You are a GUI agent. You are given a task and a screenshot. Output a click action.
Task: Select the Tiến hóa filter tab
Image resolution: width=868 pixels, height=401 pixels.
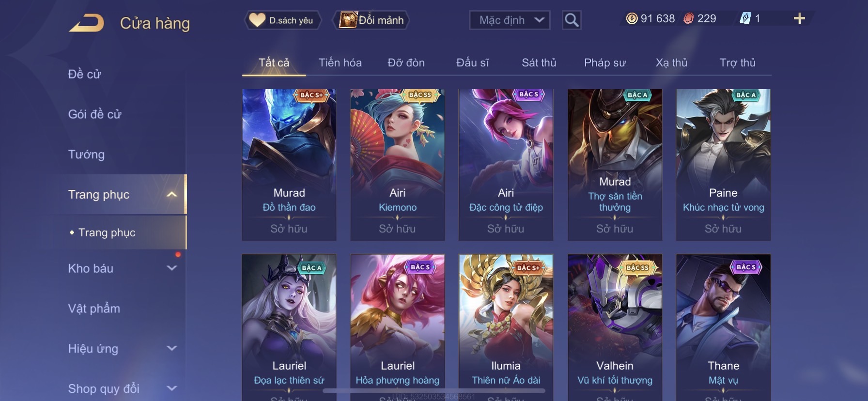[x=340, y=62]
